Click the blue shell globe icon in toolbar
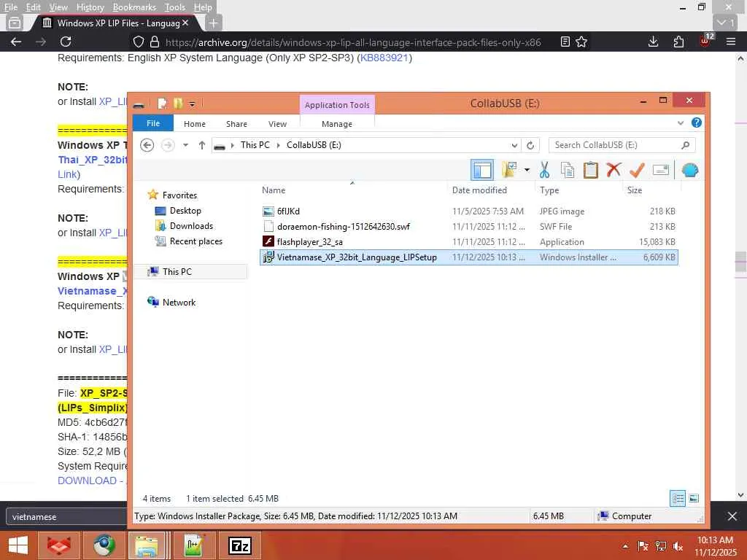 pyautogui.click(x=690, y=170)
